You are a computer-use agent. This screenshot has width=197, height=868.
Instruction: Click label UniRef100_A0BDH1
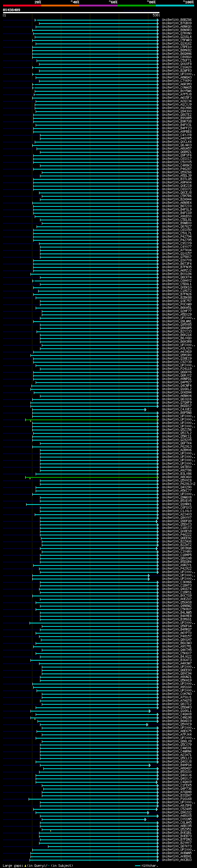pos(177,857)
